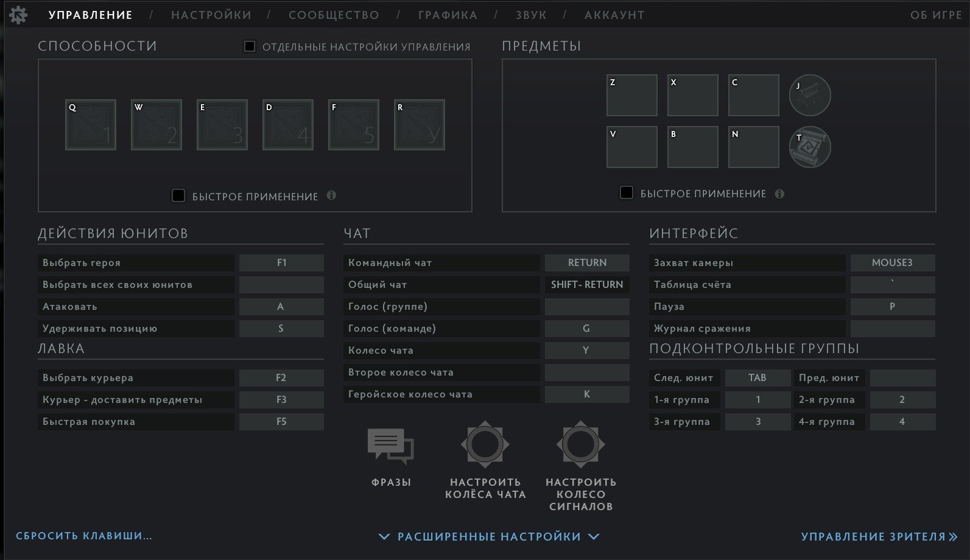Switch to the Графика tab

tap(448, 15)
